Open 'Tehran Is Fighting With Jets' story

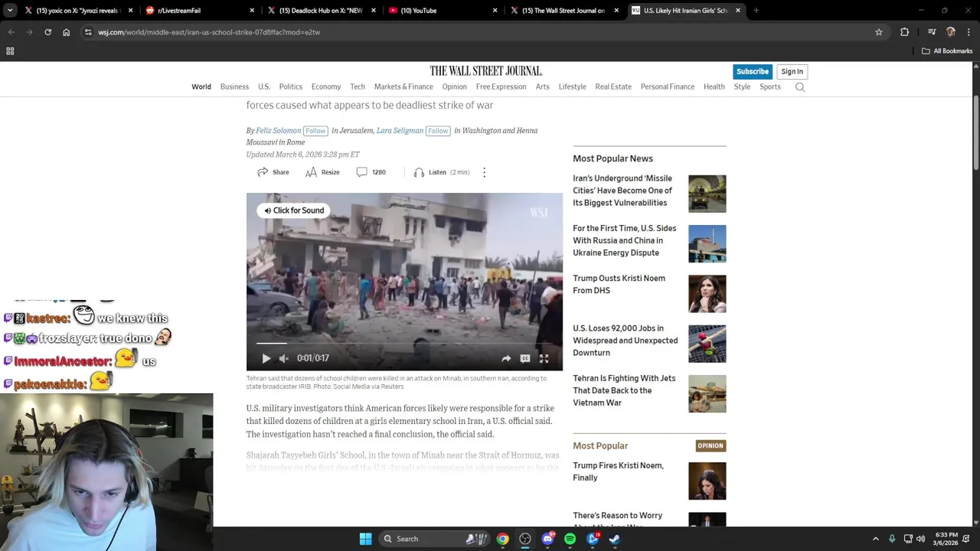pyautogui.click(x=624, y=390)
